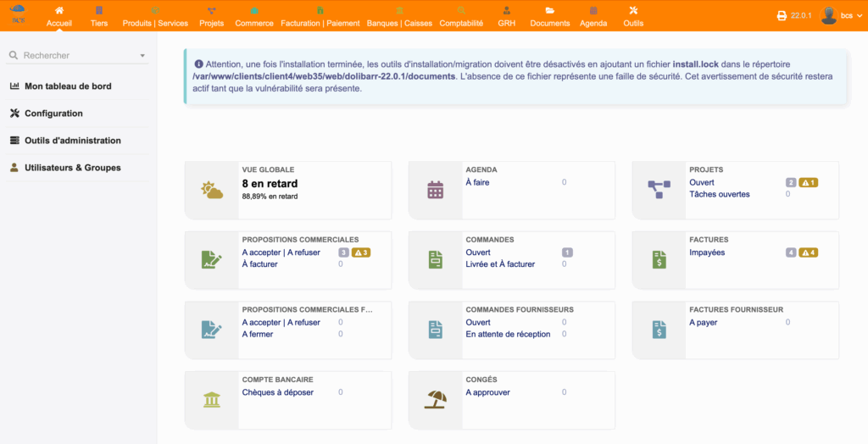Open Configuration in the sidebar
This screenshot has width=868, height=444.
tap(53, 114)
